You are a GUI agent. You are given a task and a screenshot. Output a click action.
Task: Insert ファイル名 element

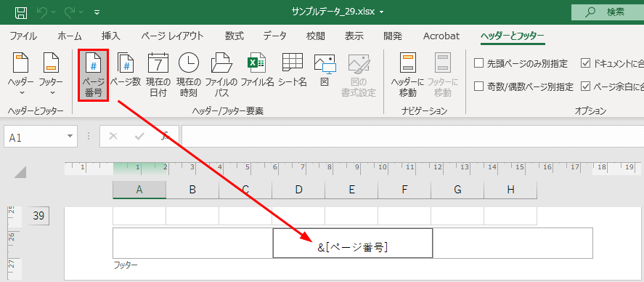click(257, 70)
